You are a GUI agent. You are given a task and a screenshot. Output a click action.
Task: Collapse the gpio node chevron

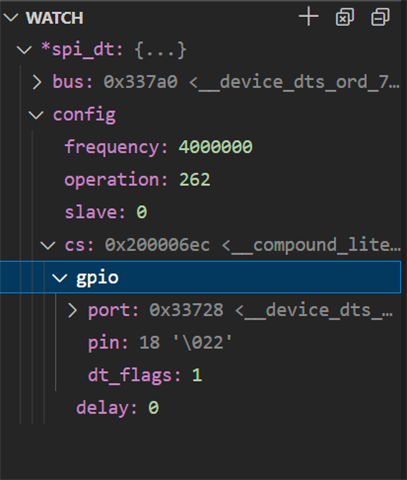pos(60,278)
